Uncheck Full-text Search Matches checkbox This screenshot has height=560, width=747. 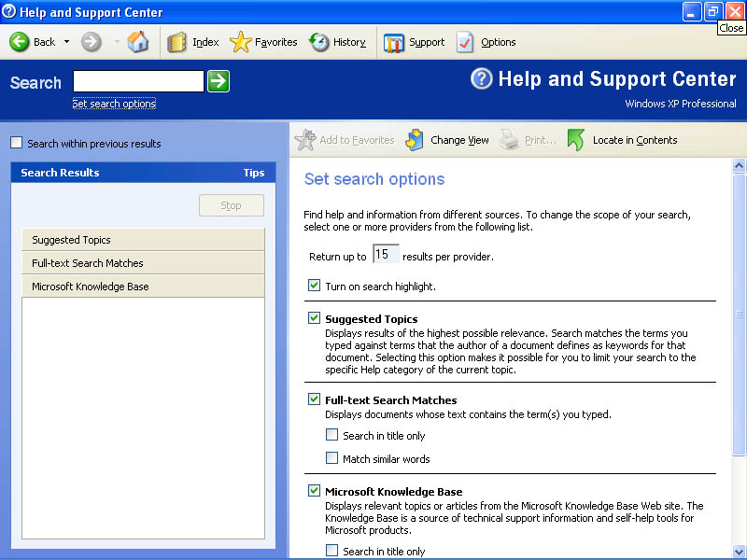(x=314, y=399)
